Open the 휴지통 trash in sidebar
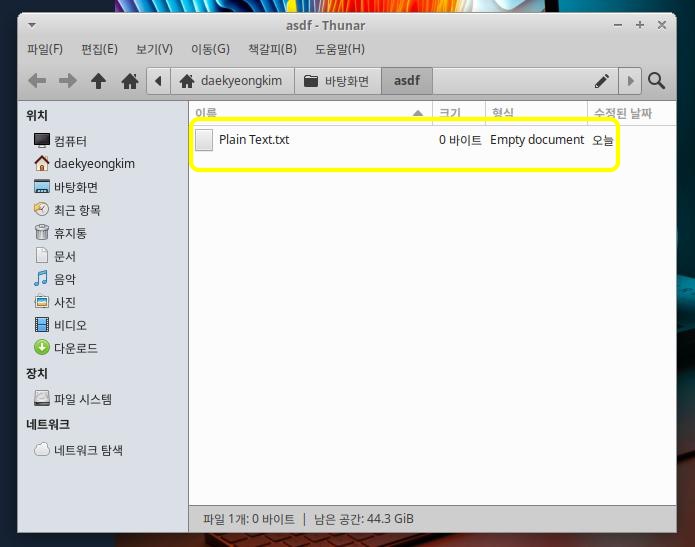 point(60,233)
